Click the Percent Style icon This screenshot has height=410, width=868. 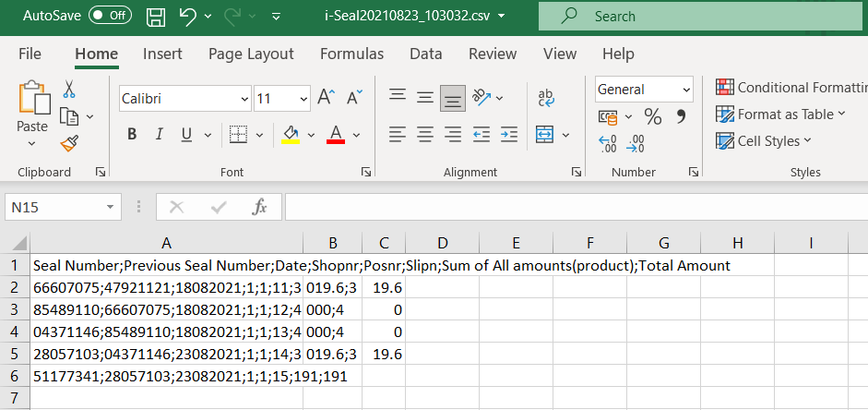[x=652, y=116]
